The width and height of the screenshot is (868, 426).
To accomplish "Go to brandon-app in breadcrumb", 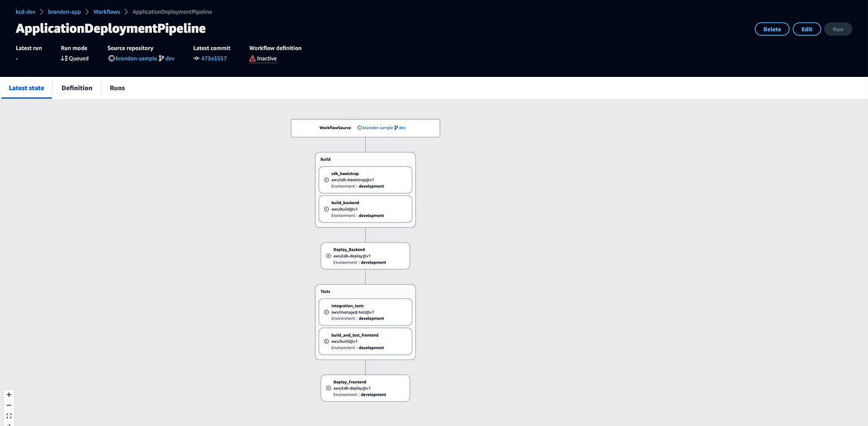I will point(64,12).
